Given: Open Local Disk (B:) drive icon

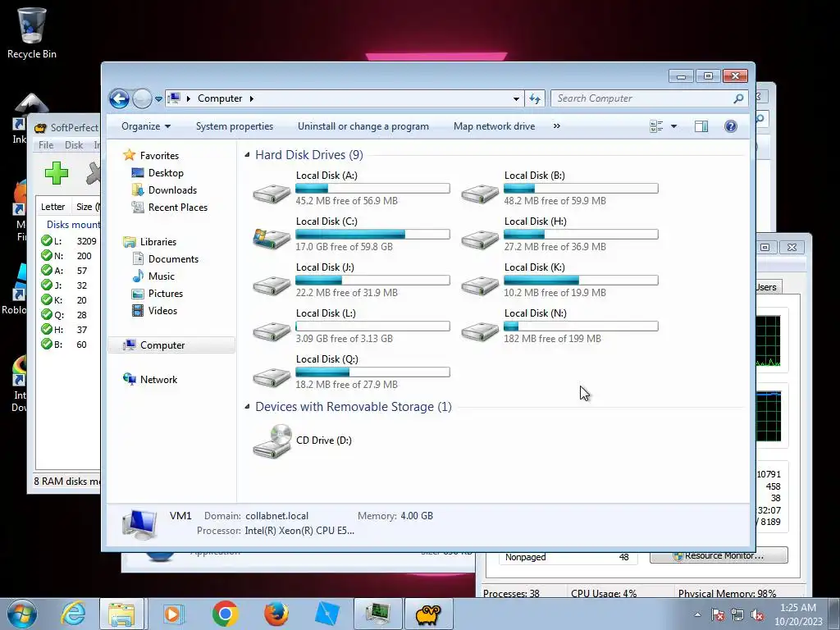Looking at the screenshot, I should click(x=480, y=193).
